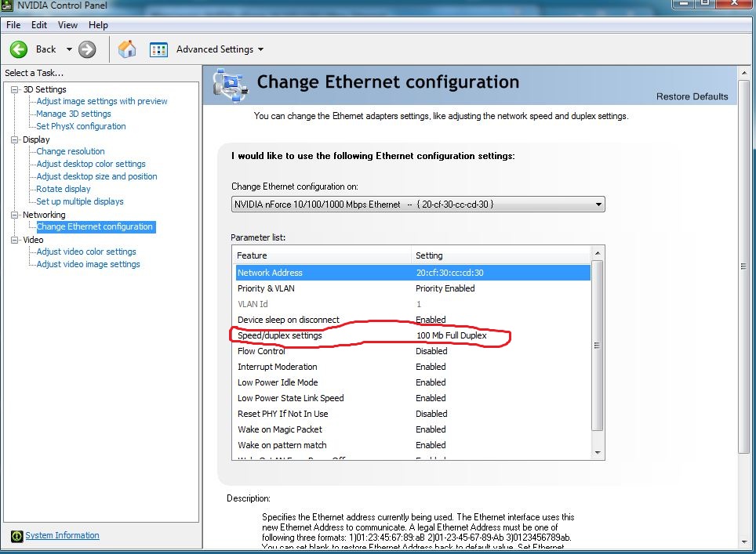Click the green Back arrow icon
Viewport: 756px width, 554px height.
tap(19, 49)
